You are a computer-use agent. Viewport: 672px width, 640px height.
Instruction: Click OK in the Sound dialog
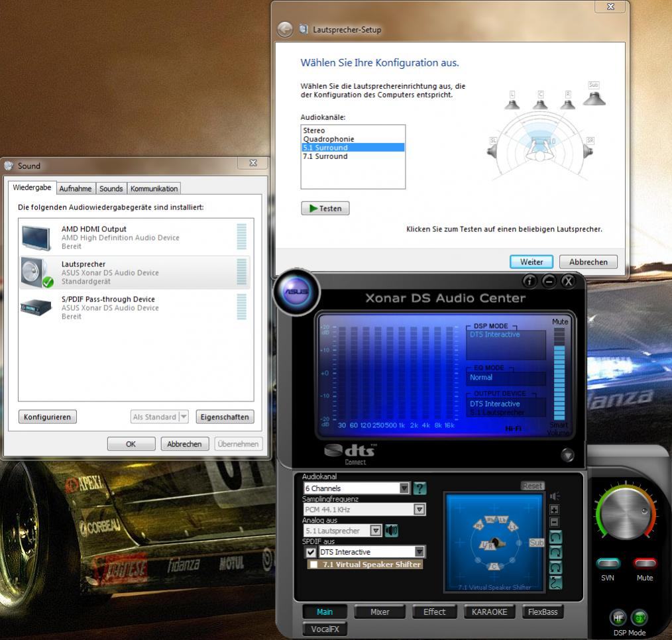[x=131, y=444]
